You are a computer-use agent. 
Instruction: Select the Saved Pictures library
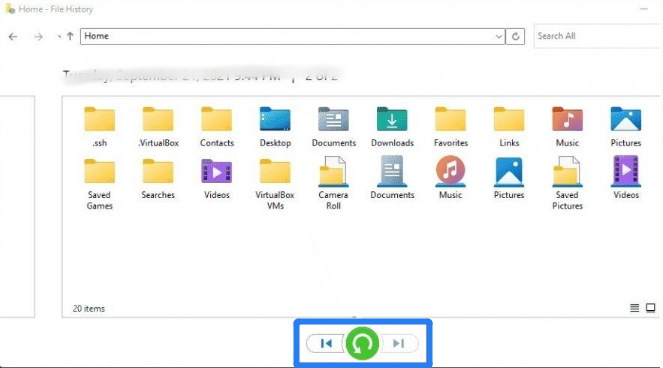coord(567,184)
